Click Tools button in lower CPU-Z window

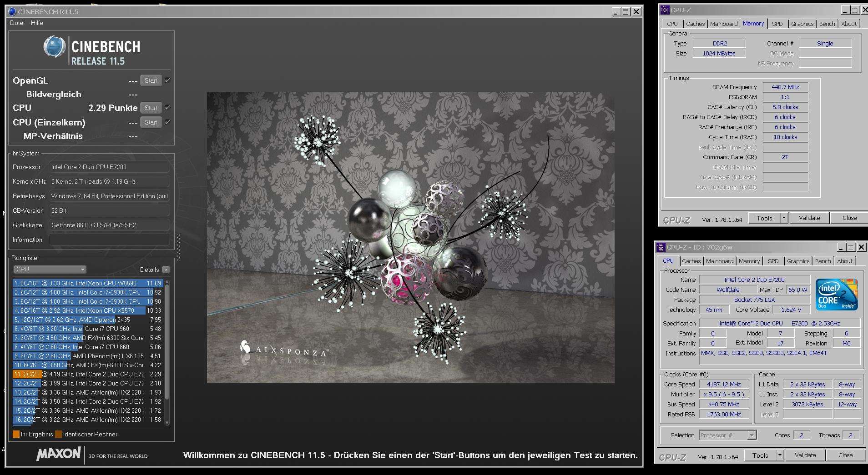click(x=760, y=455)
